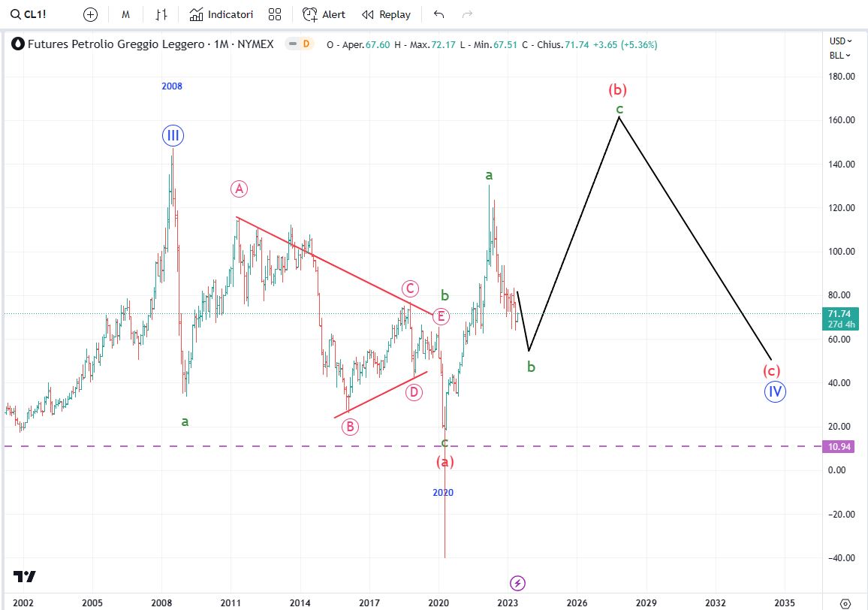
Task: Create a new Alert
Action: point(324,14)
